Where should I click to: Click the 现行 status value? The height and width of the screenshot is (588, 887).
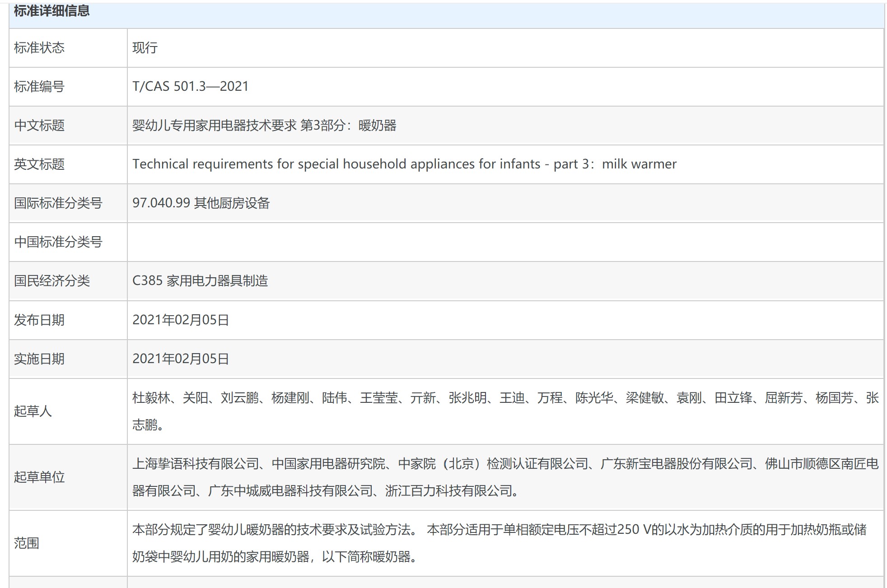click(x=145, y=48)
